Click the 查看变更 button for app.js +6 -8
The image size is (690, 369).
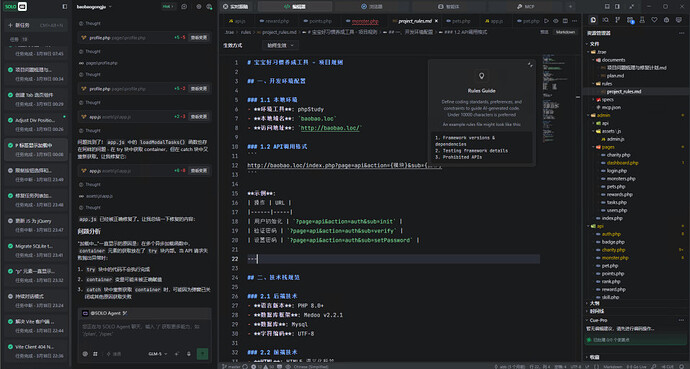[198, 170]
